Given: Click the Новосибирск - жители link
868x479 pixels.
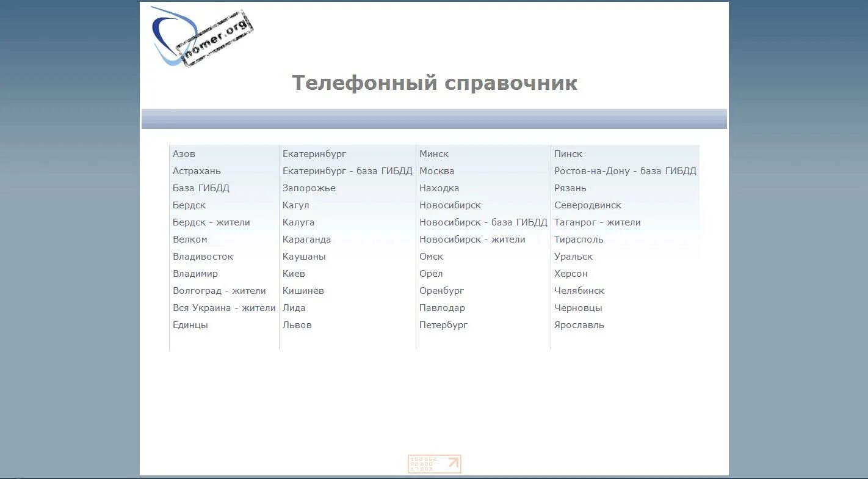Looking at the screenshot, I should [472, 239].
